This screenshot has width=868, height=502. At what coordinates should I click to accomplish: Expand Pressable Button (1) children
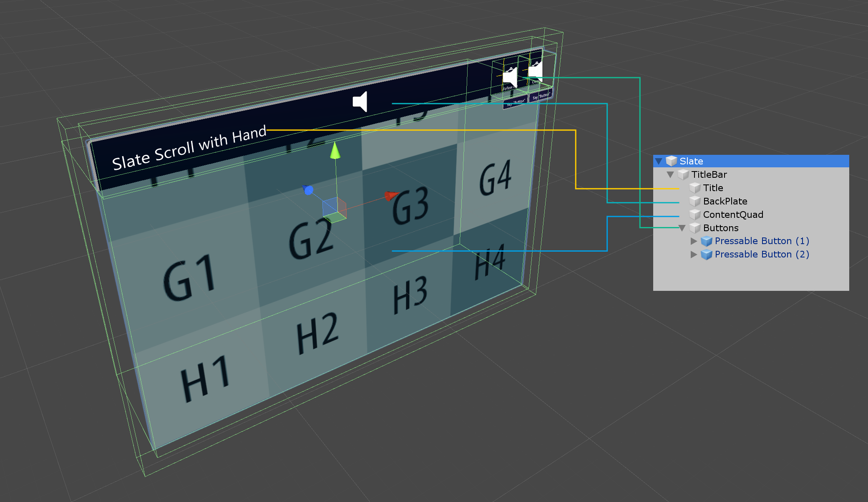tap(694, 241)
